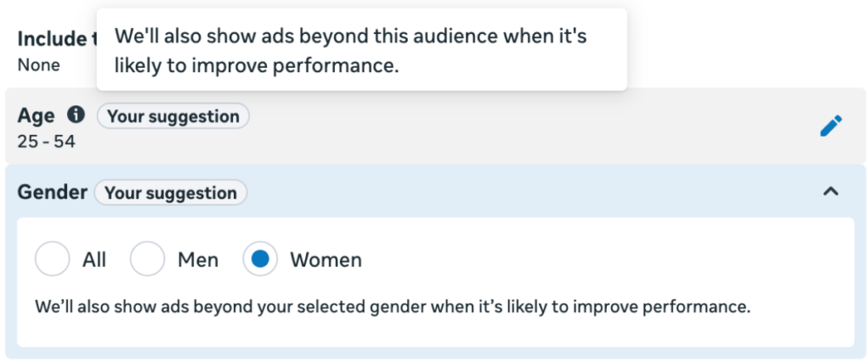Click the 'All' text label
Screen dimensions: 868x362
94,259
